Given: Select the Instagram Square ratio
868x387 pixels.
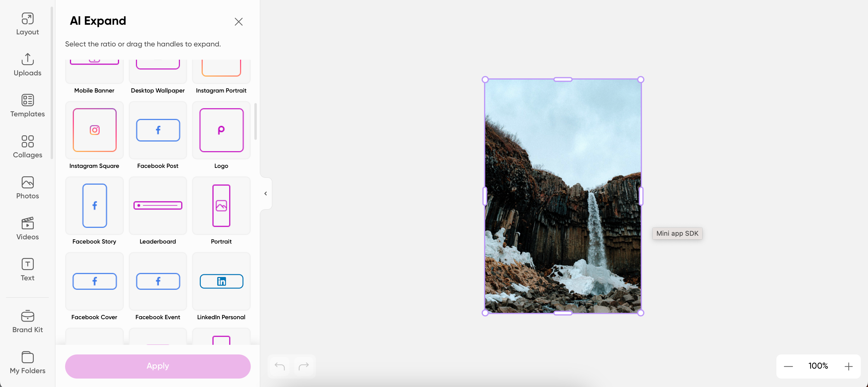Looking at the screenshot, I should pos(94,131).
